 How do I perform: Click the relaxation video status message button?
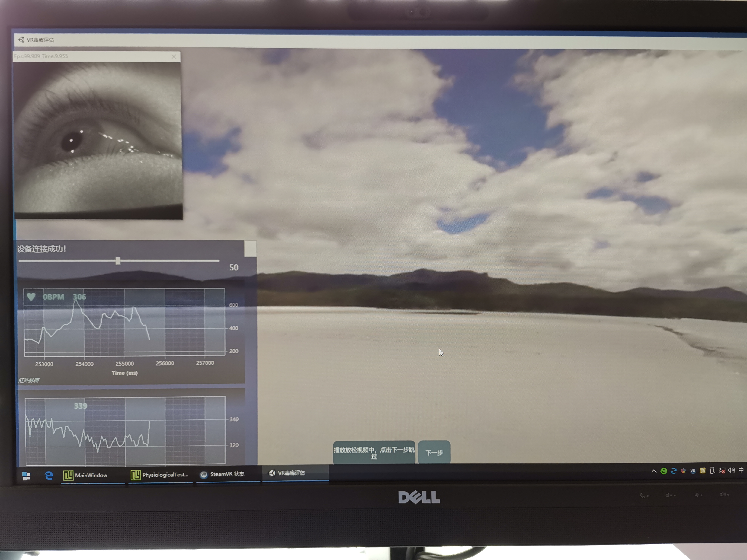[x=374, y=453]
